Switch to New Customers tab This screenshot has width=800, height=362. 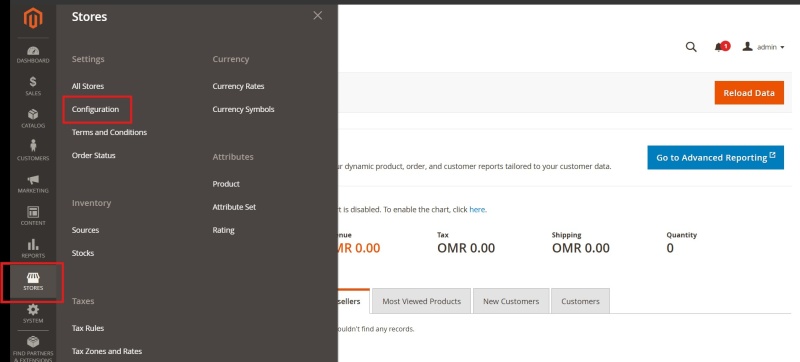click(511, 301)
